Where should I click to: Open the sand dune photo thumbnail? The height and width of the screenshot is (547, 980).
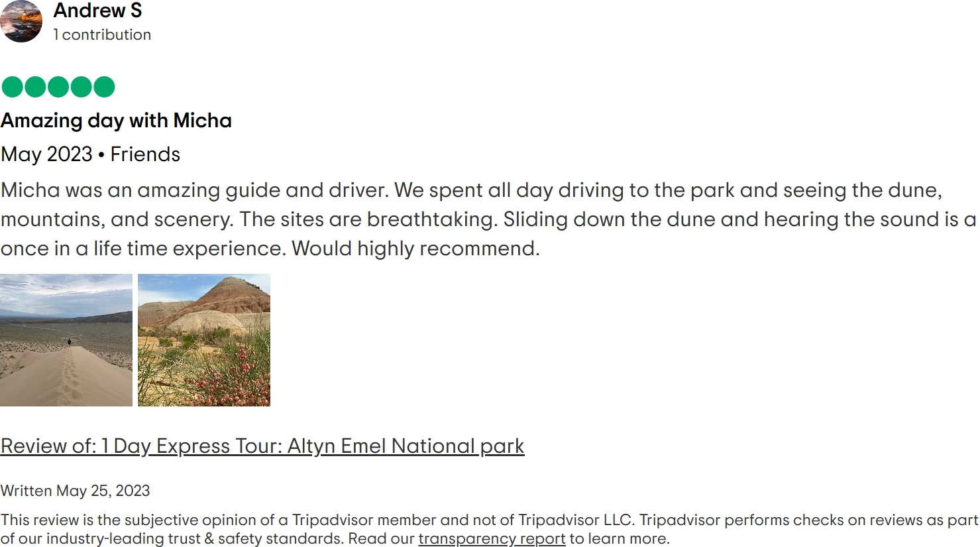coord(66,340)
